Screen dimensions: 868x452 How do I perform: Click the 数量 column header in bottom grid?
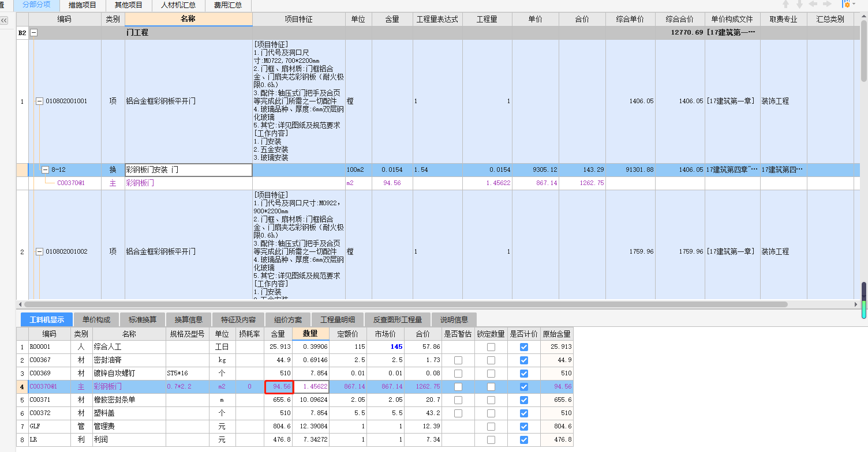(310, 334)
